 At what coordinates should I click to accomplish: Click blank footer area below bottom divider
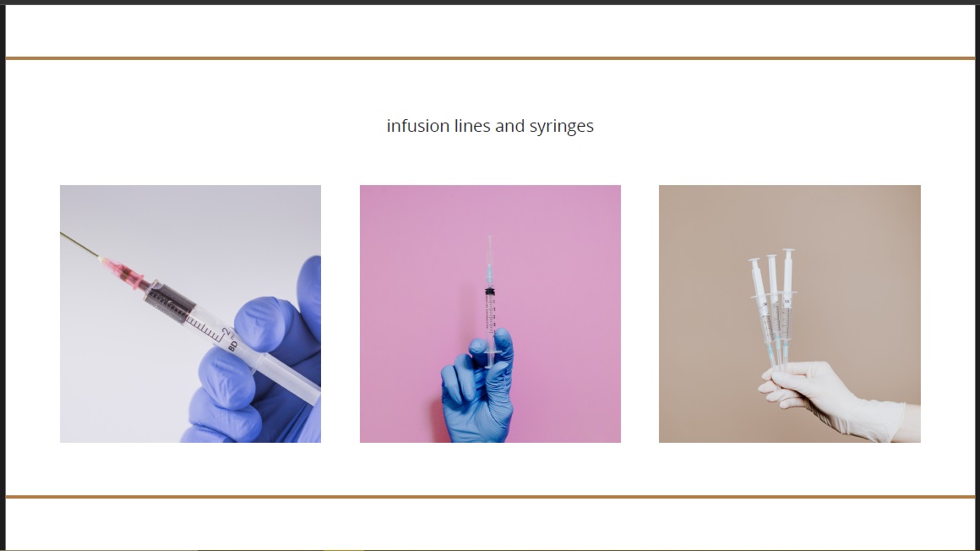click(490, 524)
